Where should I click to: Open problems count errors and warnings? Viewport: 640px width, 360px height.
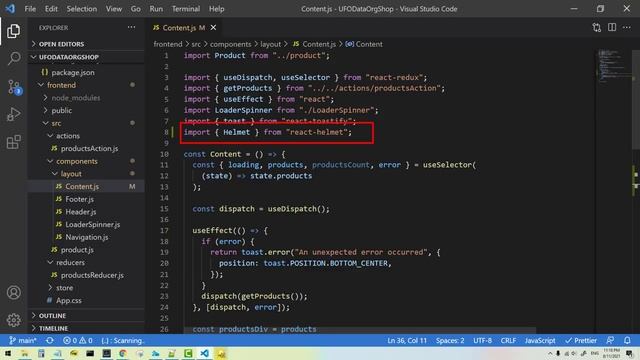click(x=78, y=340)
